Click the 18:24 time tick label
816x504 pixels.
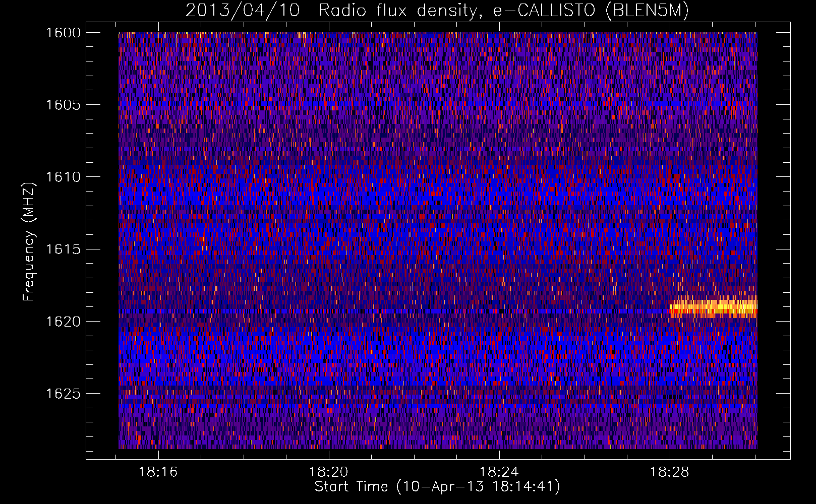pyautogui.click(x=499, y=472)
